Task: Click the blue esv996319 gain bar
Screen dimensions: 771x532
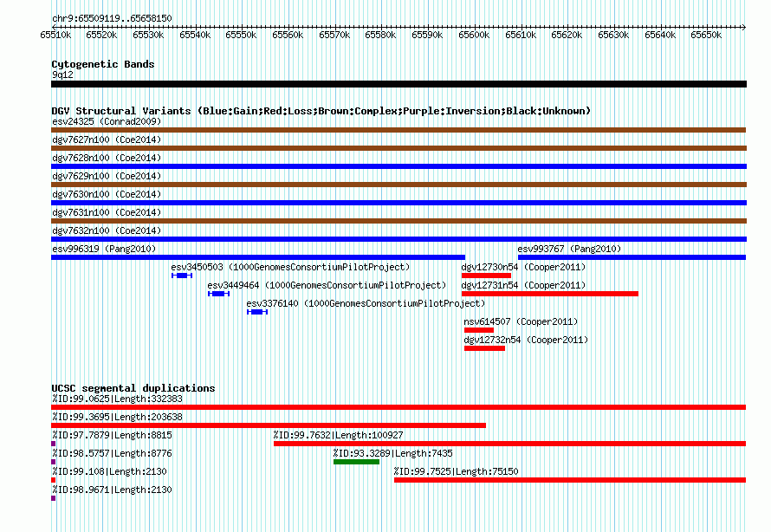Action: 258,257
